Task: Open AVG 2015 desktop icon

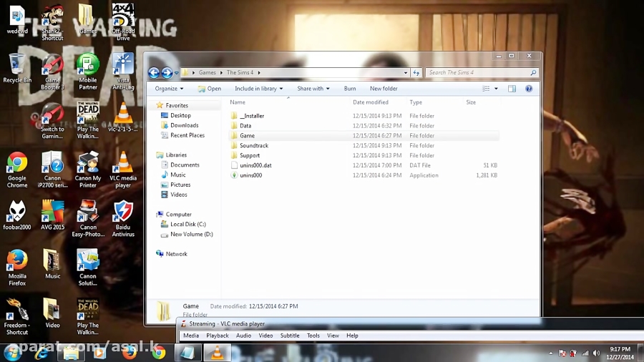Action: click(52, 215)
